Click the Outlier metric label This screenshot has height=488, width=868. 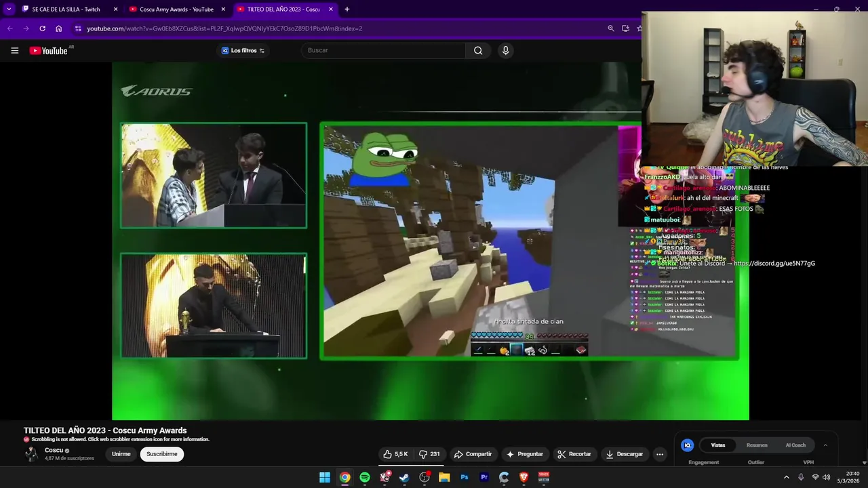756,462
